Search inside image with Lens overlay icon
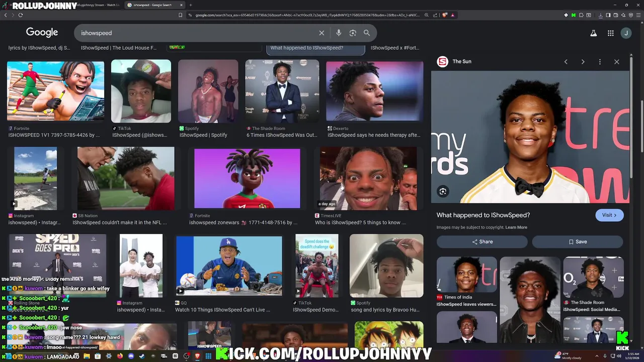This screenshot has height=362, width=644. [443, 192]
